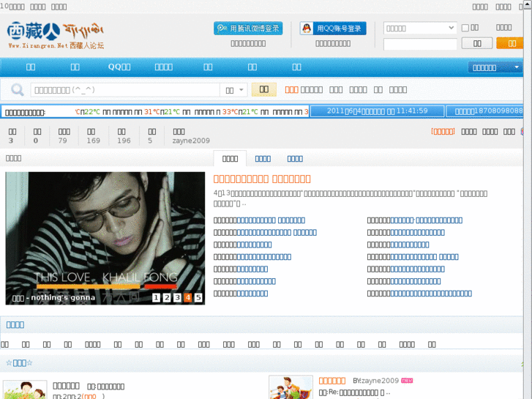The image size is (532, 399).
Task: Open the thumbnail of cartoon kids on carpet
Action: point(291,387)
